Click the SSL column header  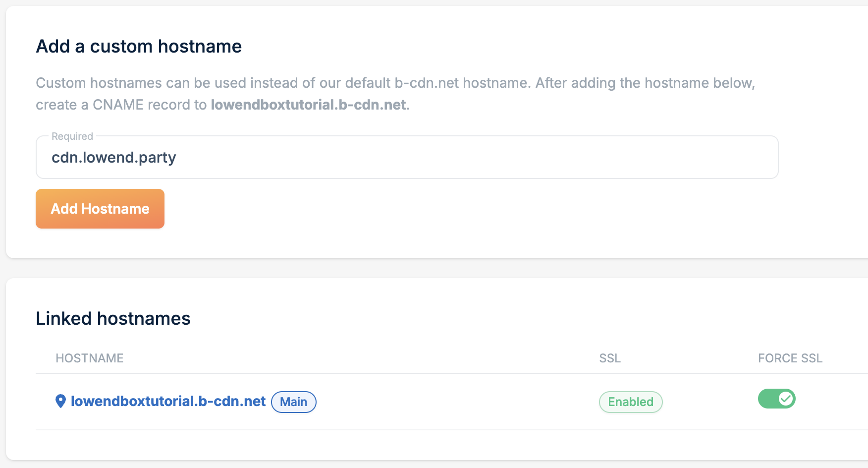click(609, 358)
